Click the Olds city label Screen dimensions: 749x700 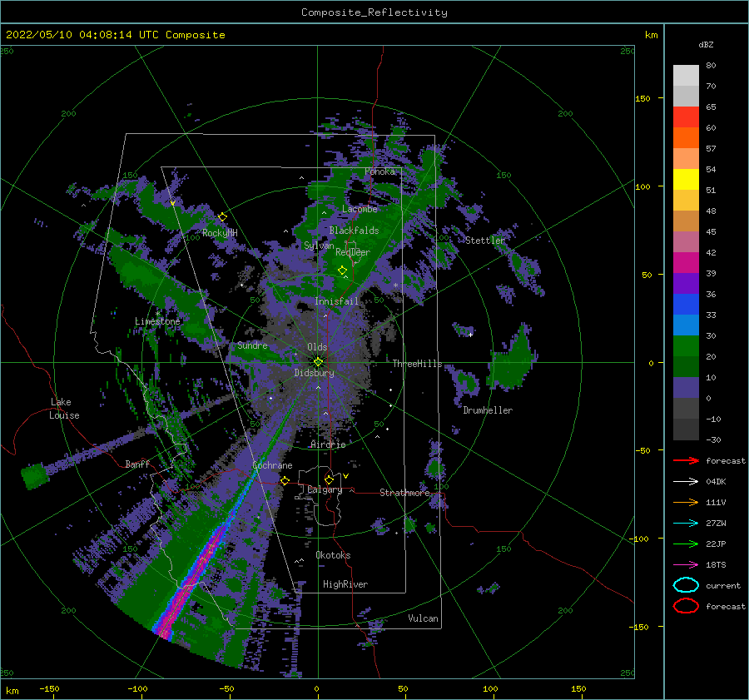(x=317, y=347)
